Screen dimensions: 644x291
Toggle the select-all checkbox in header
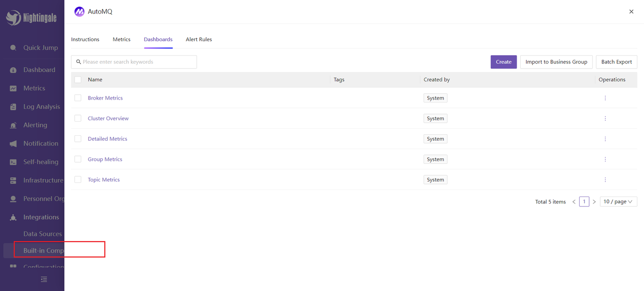[78, 79]
